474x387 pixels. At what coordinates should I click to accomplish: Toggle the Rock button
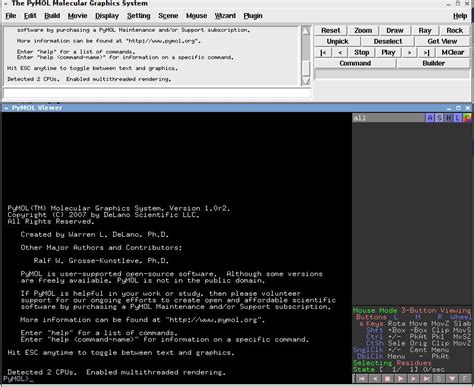454,30
